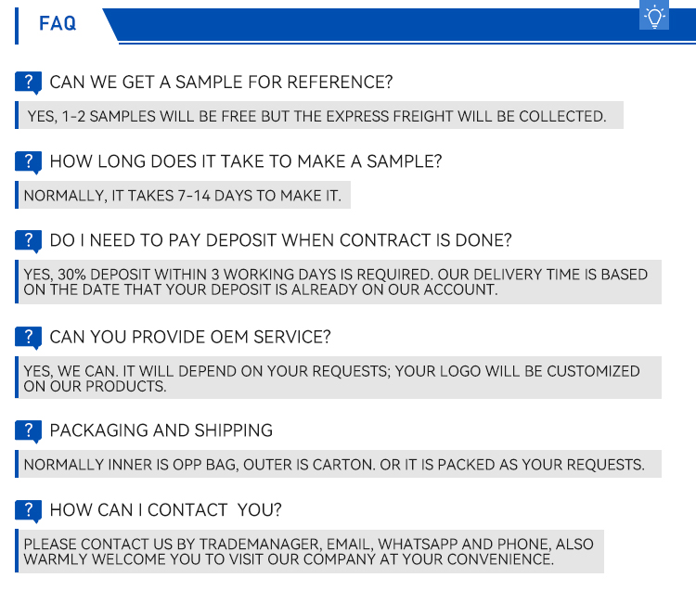The width and height of the screenshot is (696, 616).
Task: Click the answer 'NORMALLY, IT TAKES 7-14 DAYS TO MAKE IT.'
Action: pyautogui.click(x=183, y=196)
